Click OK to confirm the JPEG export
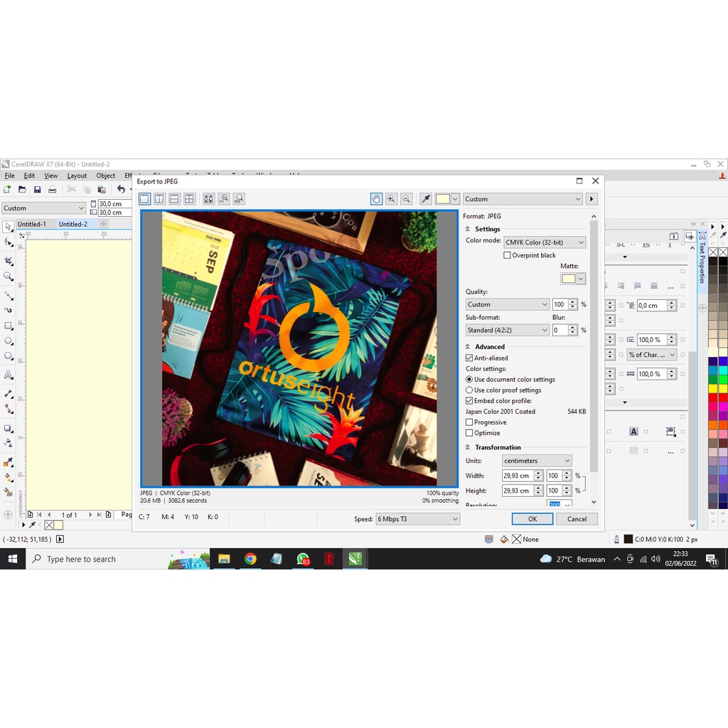This screenshot has height=728, width=728. 532,519
